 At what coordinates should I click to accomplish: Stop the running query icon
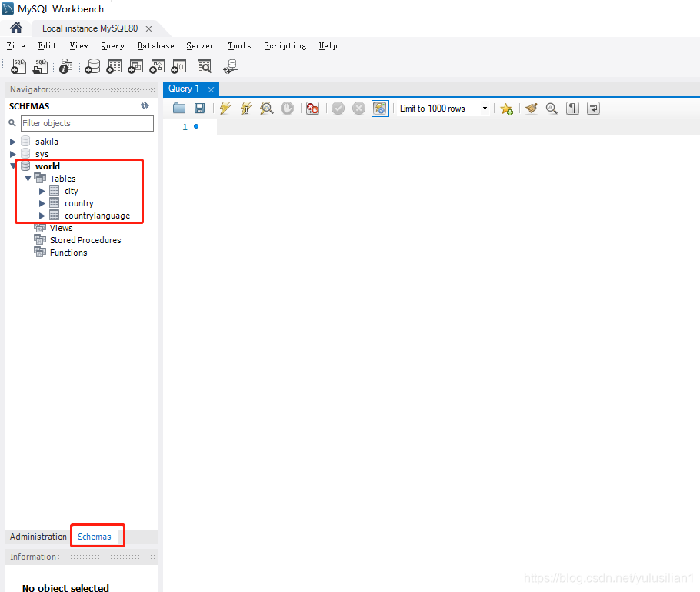pos(287,108)
